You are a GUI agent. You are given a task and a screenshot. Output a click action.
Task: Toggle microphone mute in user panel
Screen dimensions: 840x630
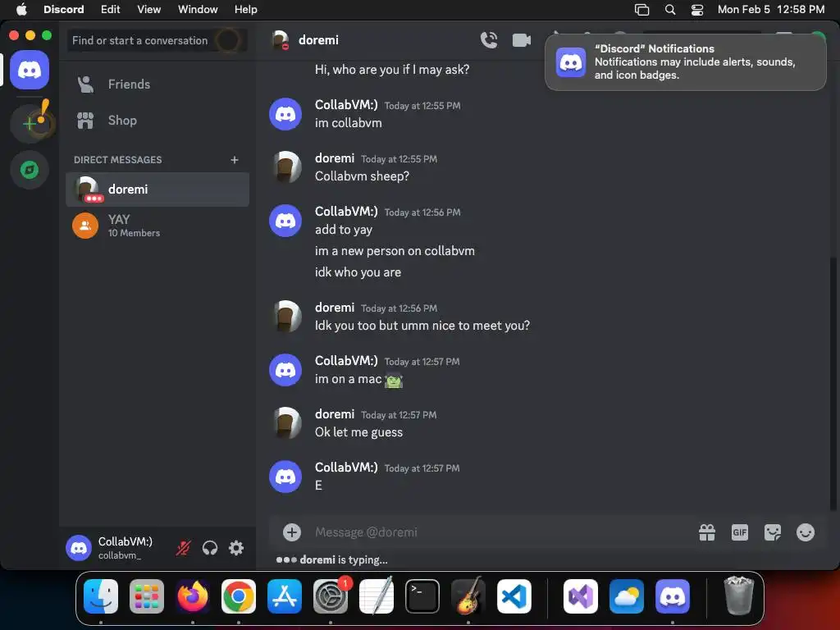point(183,547)
